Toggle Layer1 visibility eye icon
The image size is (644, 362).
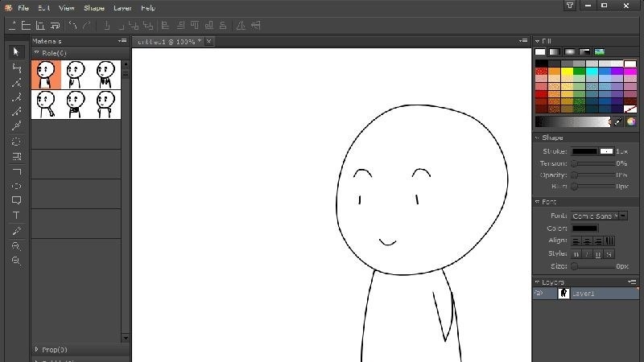tap(539, 293)
